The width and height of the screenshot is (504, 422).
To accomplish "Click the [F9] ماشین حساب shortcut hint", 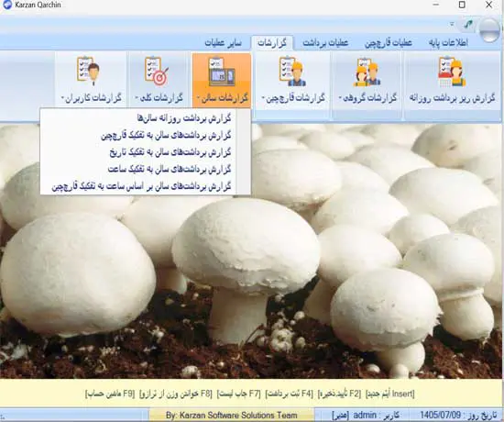I will pyautogui.click(x=110, y=394).
